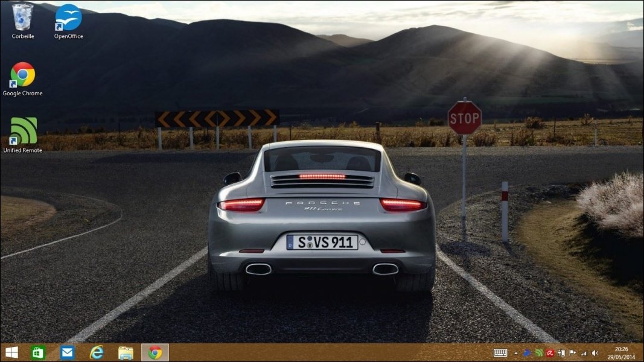The image size is (644, 362).
Task: Launch the Mail app from the taskbar
Action: pos(68,352)
